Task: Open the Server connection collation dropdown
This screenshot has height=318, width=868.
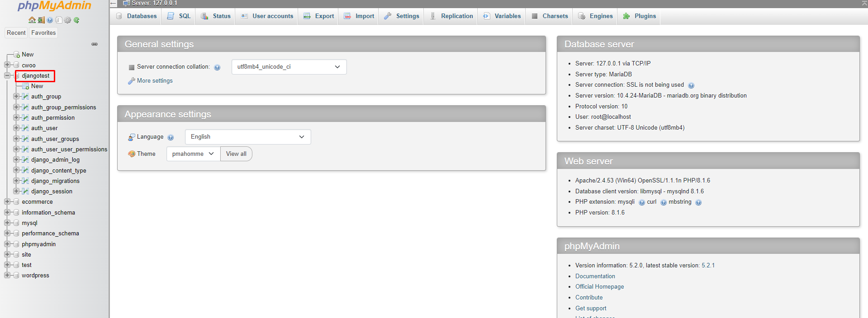Action: tap(289, 67)
